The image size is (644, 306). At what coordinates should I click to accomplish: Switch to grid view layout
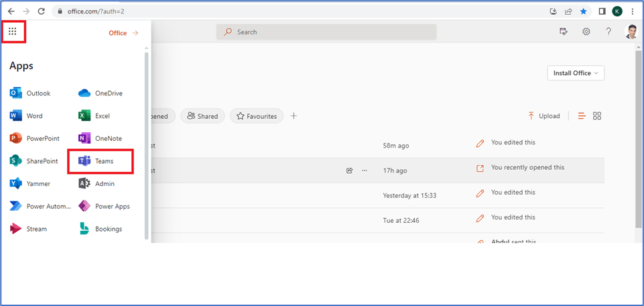[x=597, y=116]
